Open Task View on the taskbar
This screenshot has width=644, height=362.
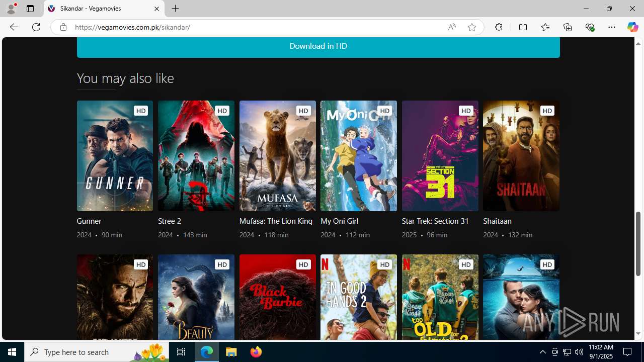181,352
